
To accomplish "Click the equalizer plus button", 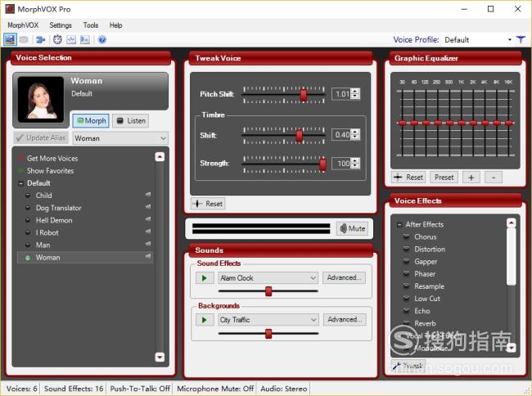I will pos(471,178).
